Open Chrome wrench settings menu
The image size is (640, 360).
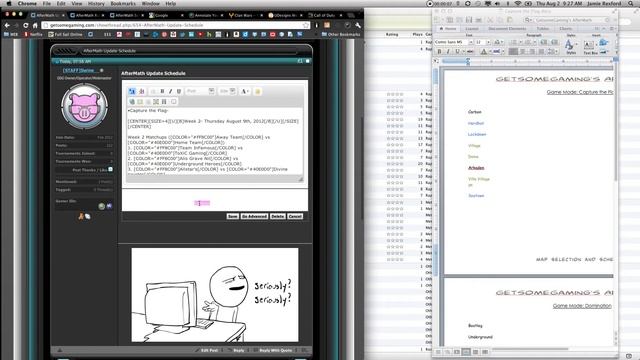358,25
